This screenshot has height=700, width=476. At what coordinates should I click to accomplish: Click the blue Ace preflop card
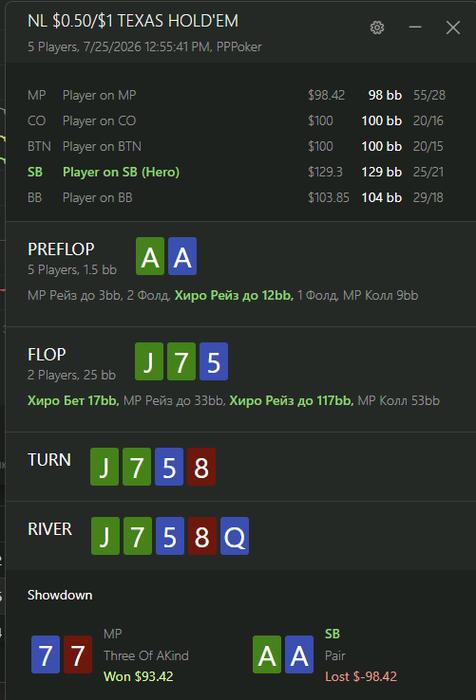182,256
